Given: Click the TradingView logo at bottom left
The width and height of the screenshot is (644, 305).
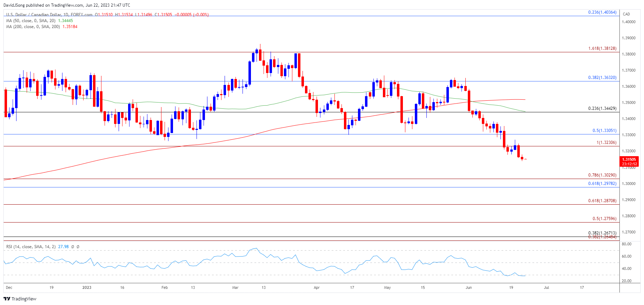Looking at the screenshot, I should (20, 299).
